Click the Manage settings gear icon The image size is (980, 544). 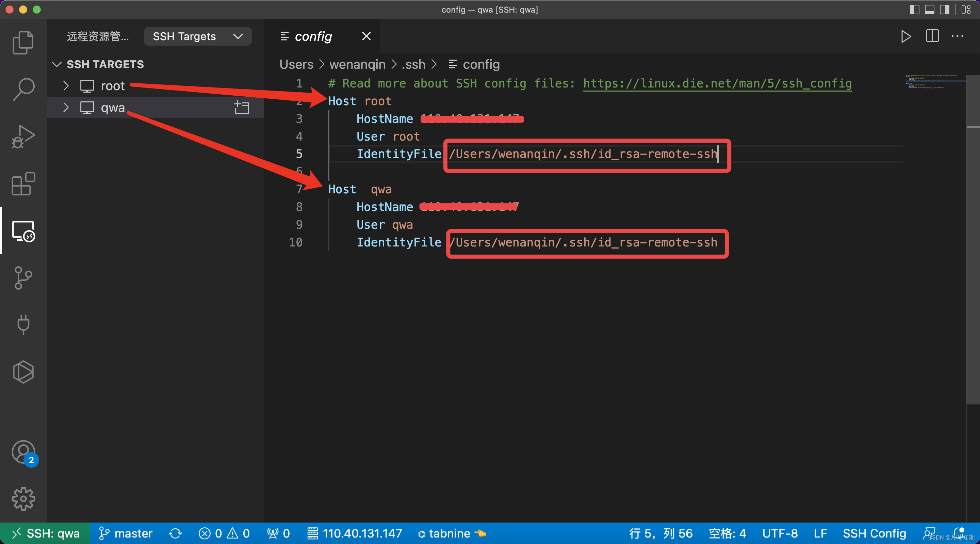23,498
